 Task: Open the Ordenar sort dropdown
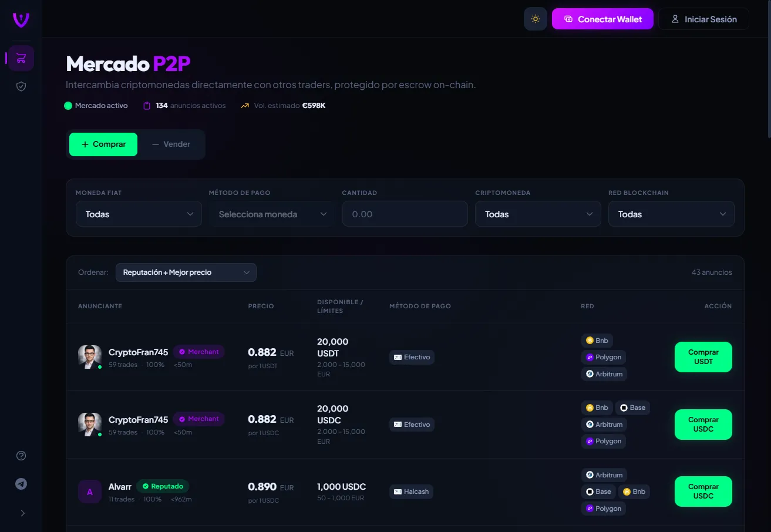pos(186,272)
